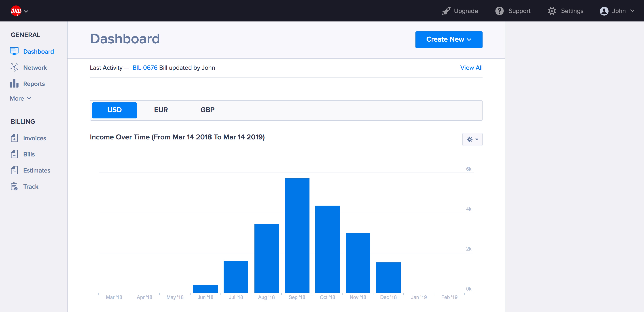
Task: Select the Track clipboard icon
Action: 14,186
